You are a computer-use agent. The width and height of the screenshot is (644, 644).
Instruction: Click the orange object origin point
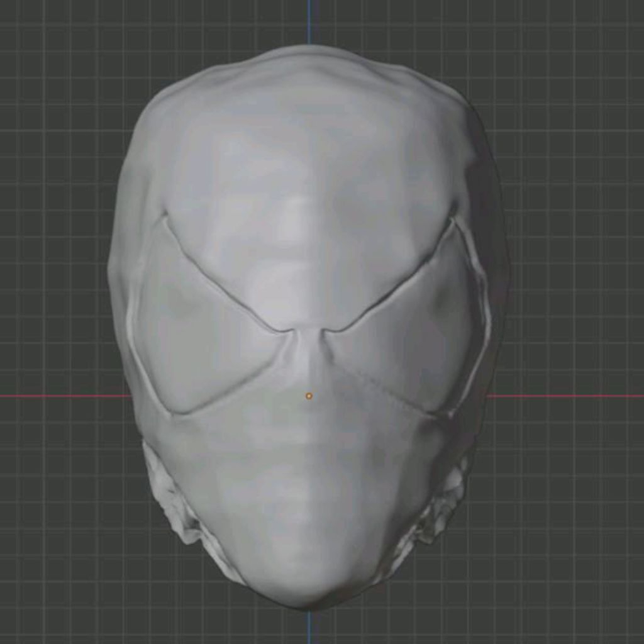(x=309, y=395)
